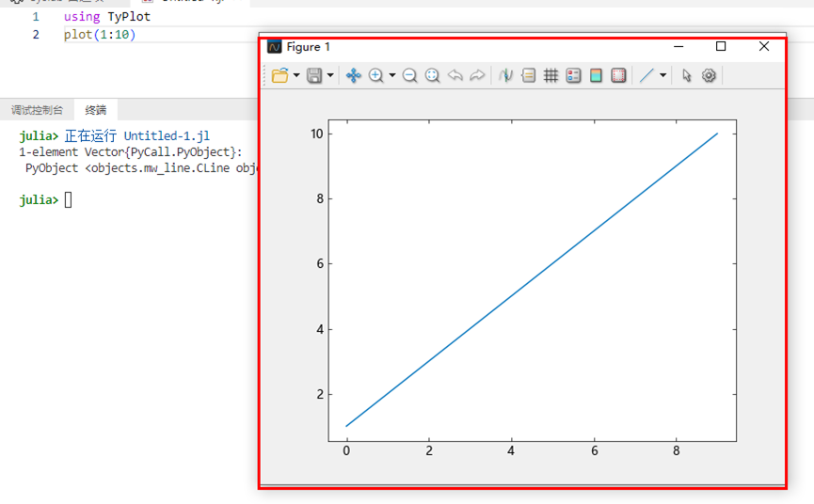Image resolution: width=814 pixels, height=504 pixels.
Task: Open the label annotation tool icon
Action: (529, 76)
